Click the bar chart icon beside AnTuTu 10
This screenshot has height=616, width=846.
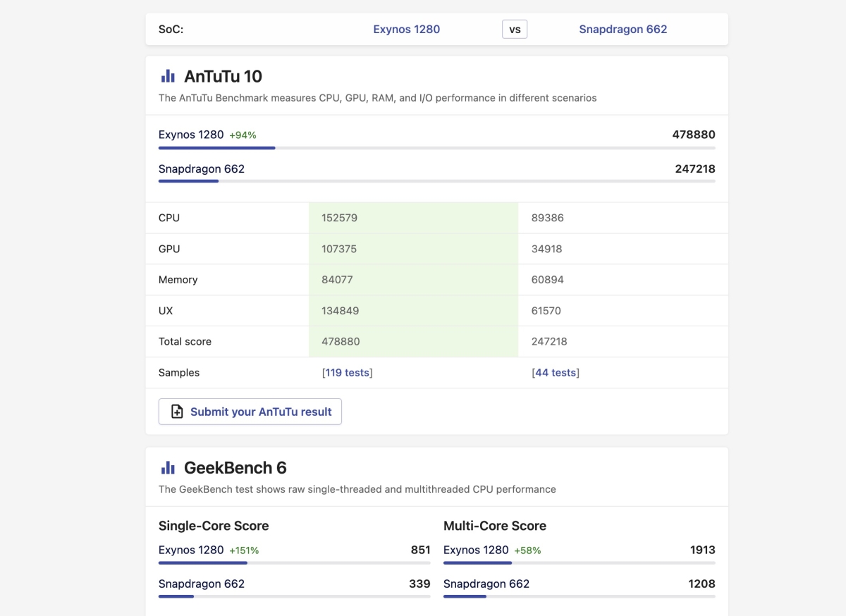click(x=168, y=76)
